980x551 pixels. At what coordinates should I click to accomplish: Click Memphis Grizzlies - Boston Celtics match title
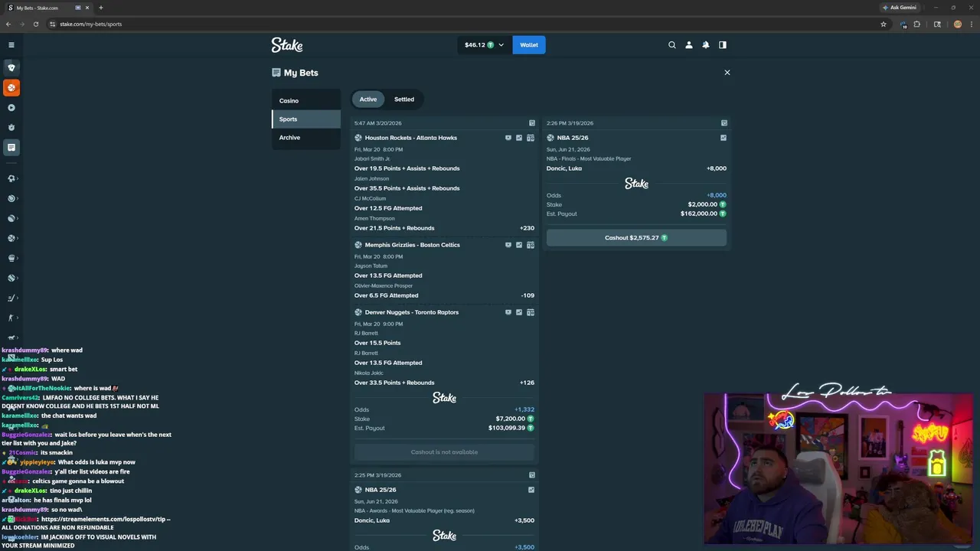[412, 245]
